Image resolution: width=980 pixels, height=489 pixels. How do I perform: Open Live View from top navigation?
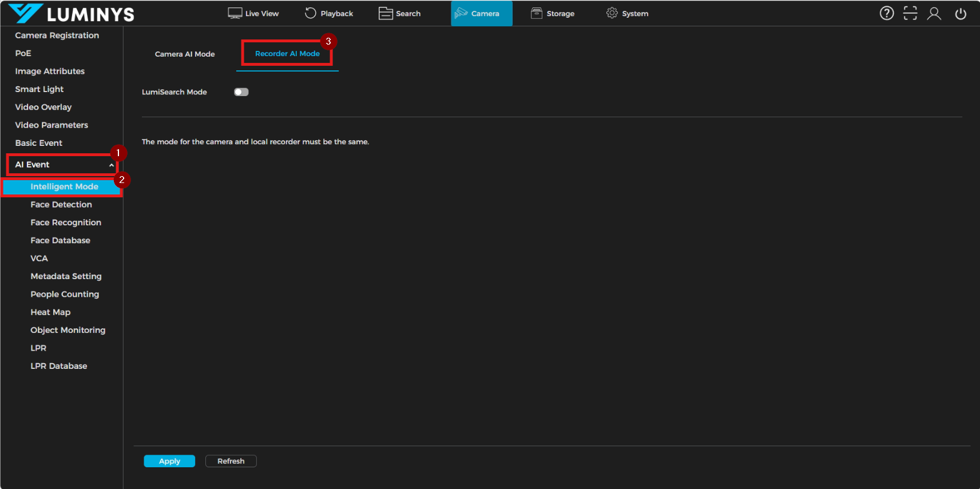(253, 13)
